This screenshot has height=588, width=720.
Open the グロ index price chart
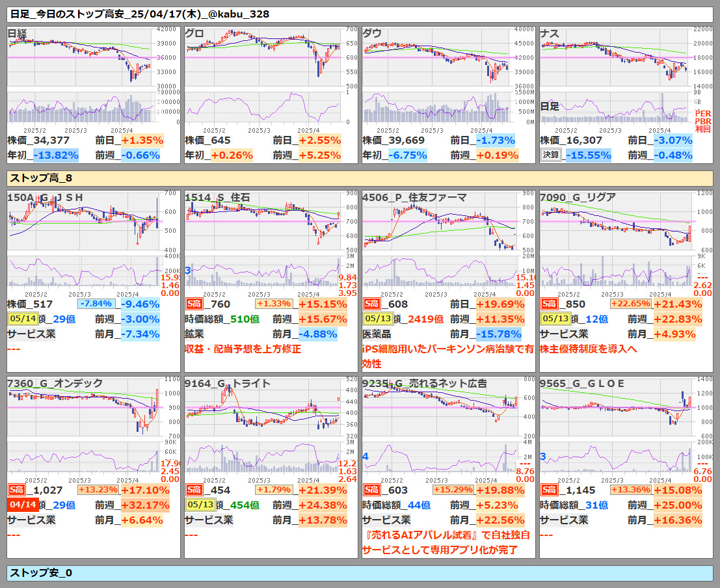point(263,57)
